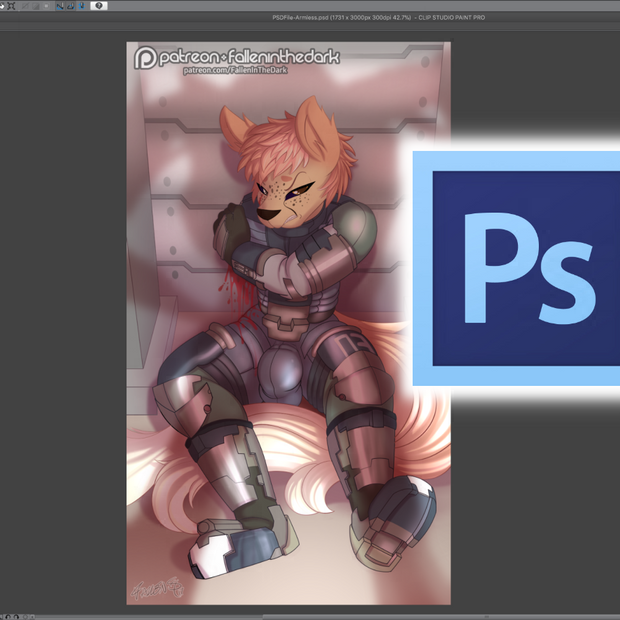The width and height of the screenshot is (620, 620).
Task: Open CLIP STUDIO support via the question mark button
Action: (x=99, y=6)
